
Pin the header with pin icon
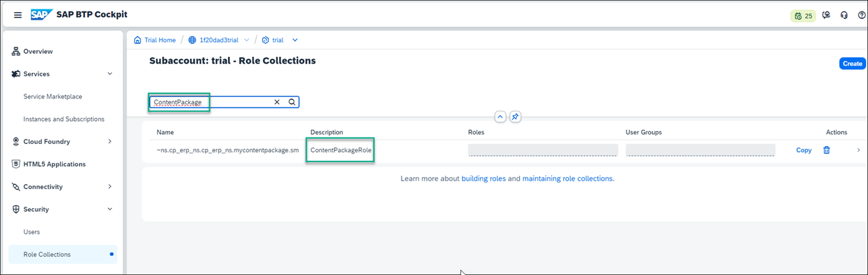click(515, 117)
